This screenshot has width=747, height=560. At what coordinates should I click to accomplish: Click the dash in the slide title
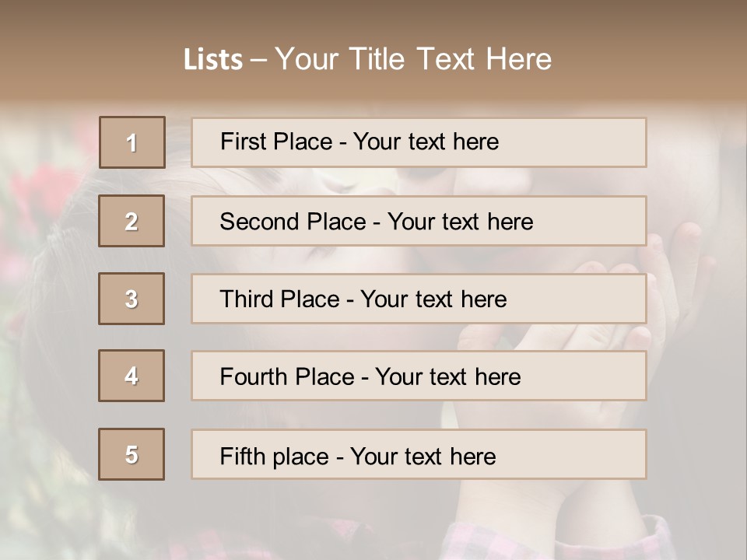[258, 59]
